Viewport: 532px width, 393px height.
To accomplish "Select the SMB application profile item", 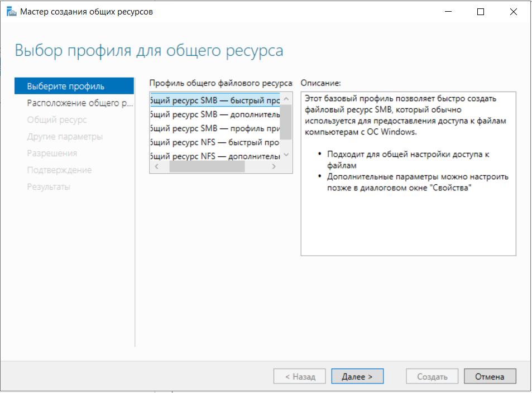I will click(215, 128).
